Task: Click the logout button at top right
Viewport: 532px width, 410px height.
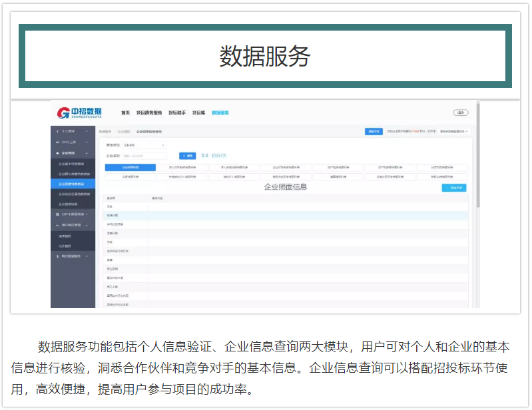Action: [x=461, y=112]
